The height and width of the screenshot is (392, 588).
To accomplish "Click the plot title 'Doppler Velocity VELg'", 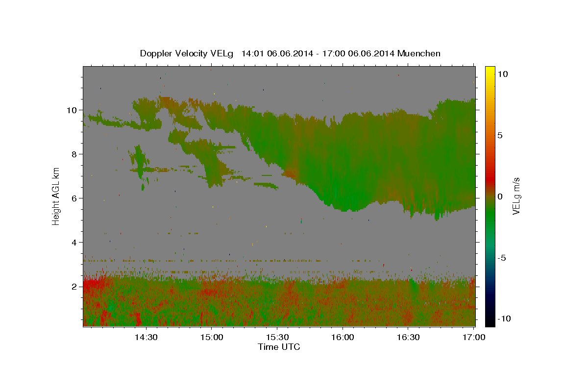I will pyautogui.click(x=188, y=53).
